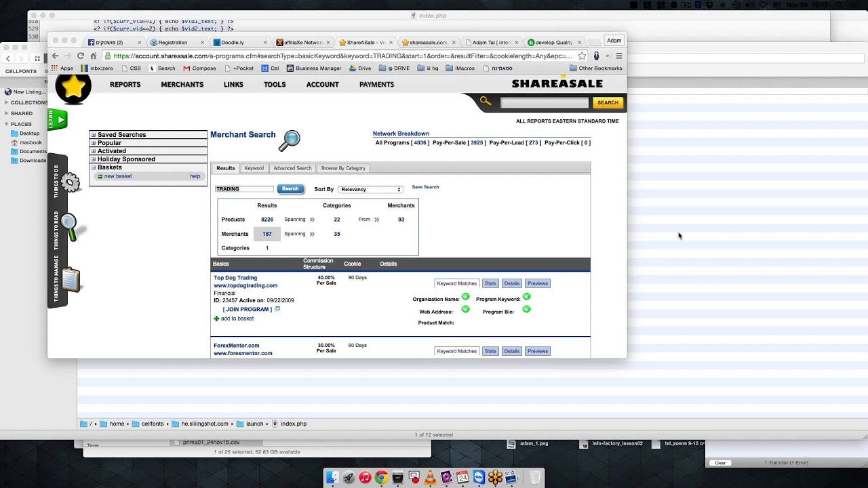Expand the Popular section
The image size is (868, 488).
(94, 143)
